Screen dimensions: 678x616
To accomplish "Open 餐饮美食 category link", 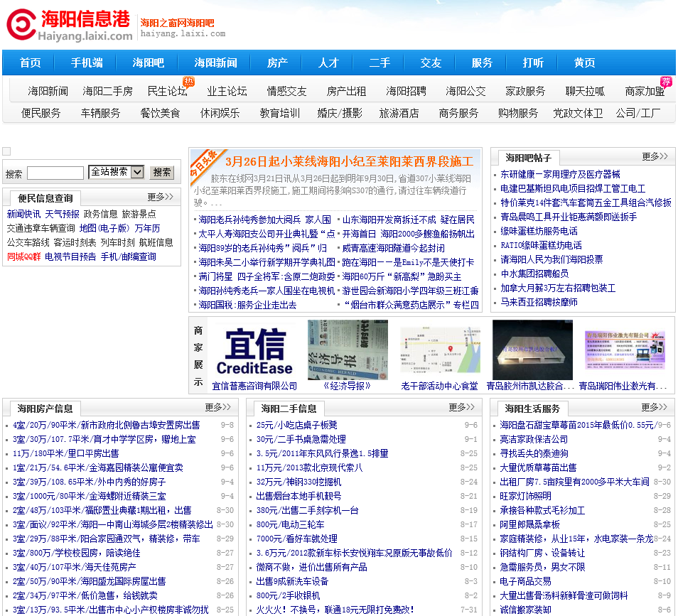I will point(160,113).
